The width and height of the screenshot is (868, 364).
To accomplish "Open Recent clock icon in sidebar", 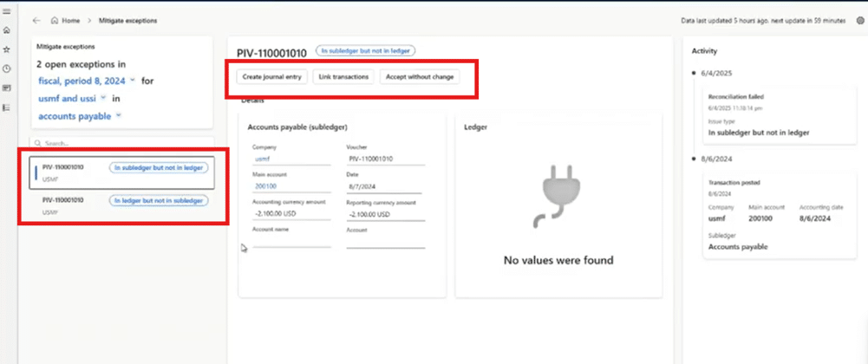I will (x=7, y=68).
